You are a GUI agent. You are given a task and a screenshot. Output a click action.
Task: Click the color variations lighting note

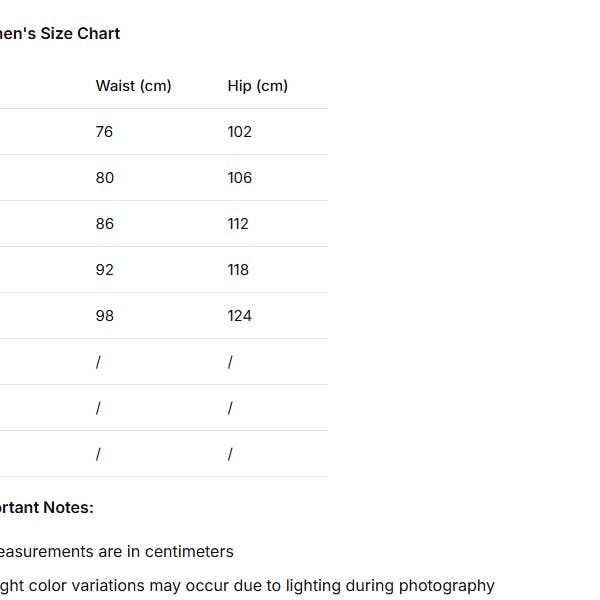[246, 585]
